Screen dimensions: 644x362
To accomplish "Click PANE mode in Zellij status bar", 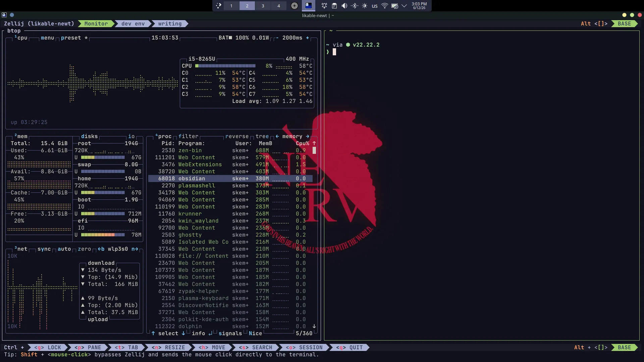I will pyautogui.click(x=88, y=348).
